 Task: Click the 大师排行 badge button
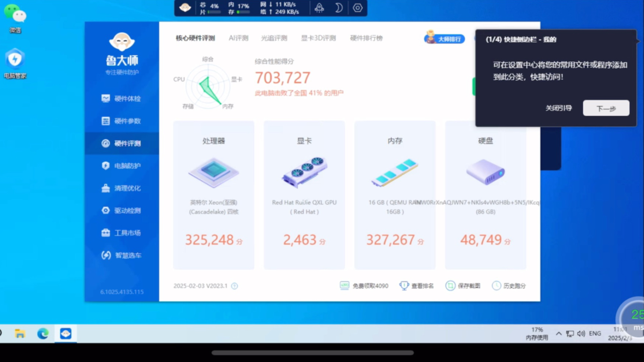click(x=444, y=38)
